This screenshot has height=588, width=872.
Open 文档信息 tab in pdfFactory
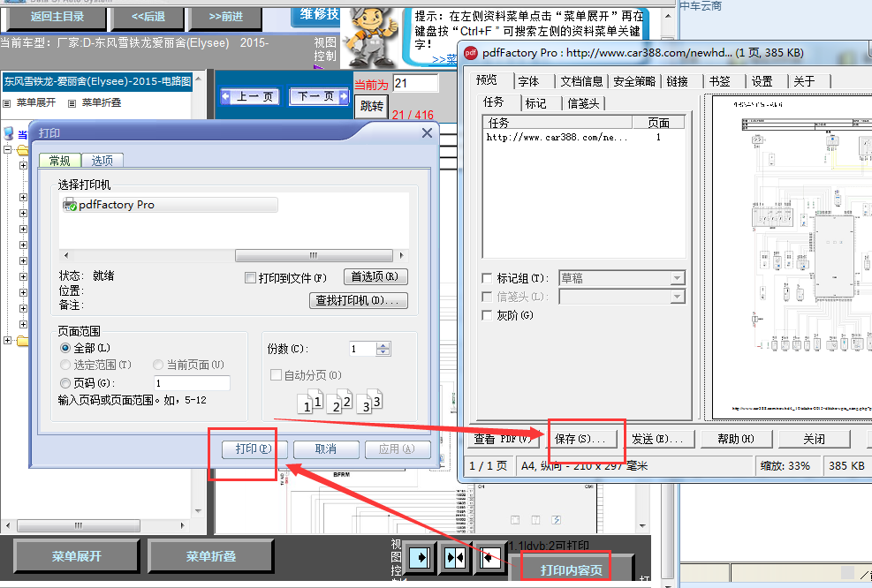581,82
